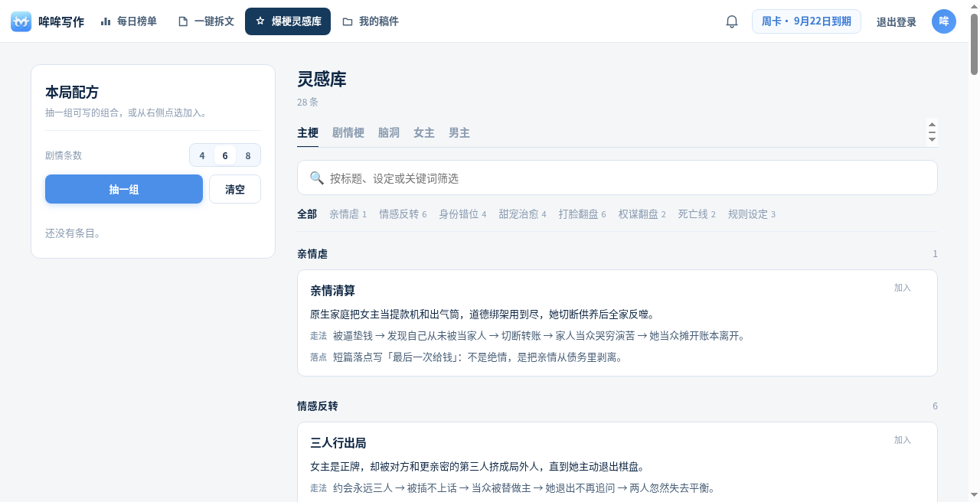Click the scrollbar down arrow
The height and width of the screenshot is (502, 980).
(974, 496)
